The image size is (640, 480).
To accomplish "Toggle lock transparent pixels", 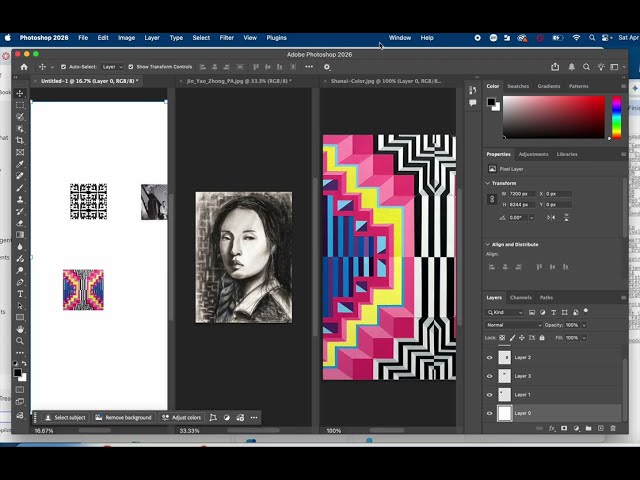I will [x=502, y=338].
